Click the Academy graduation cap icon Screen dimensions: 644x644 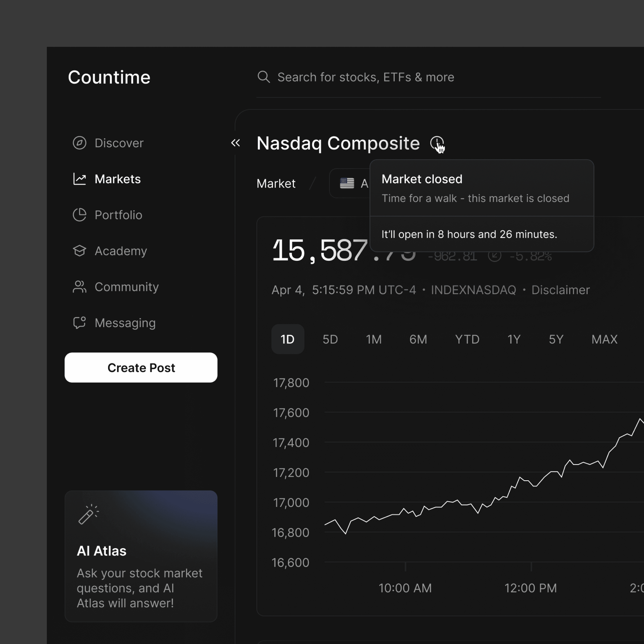79,251
